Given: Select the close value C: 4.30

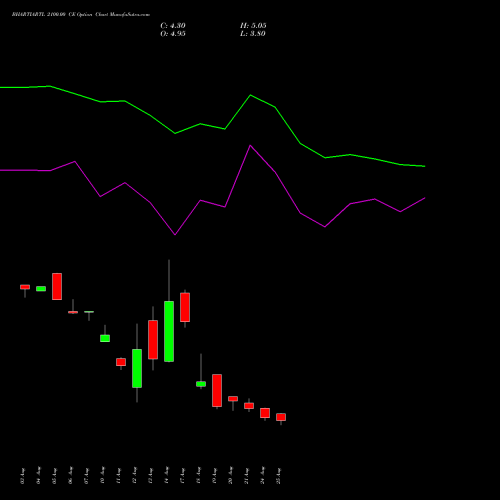Looking at the screenshot, I should tap(173, 26).
